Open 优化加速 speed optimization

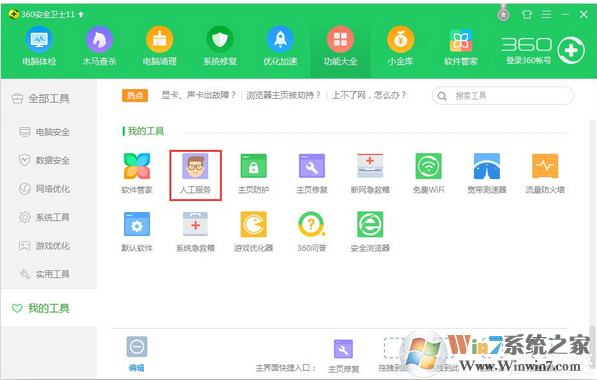coord(280,46)
